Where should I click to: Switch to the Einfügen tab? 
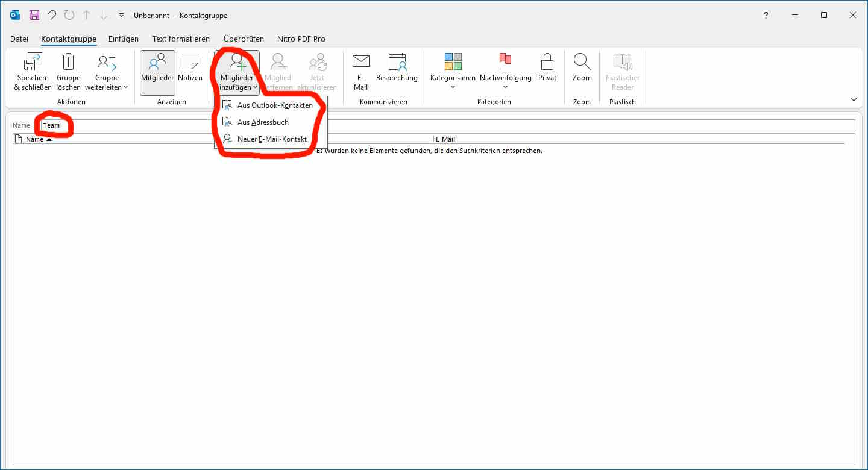[124, 39]
